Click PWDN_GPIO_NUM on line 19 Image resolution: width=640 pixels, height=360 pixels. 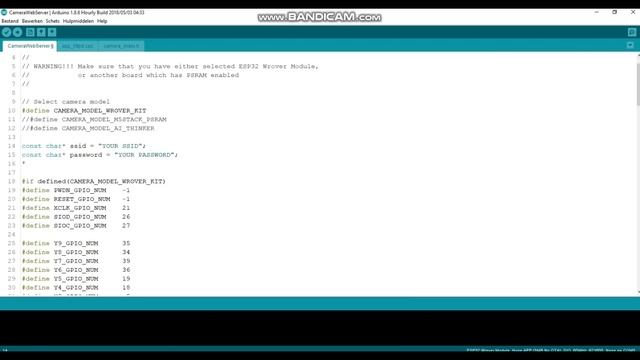click(x=80, y=190)
